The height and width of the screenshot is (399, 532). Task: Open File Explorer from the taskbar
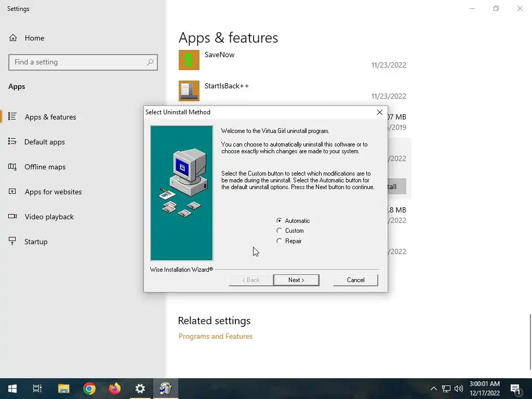(63, 389)
